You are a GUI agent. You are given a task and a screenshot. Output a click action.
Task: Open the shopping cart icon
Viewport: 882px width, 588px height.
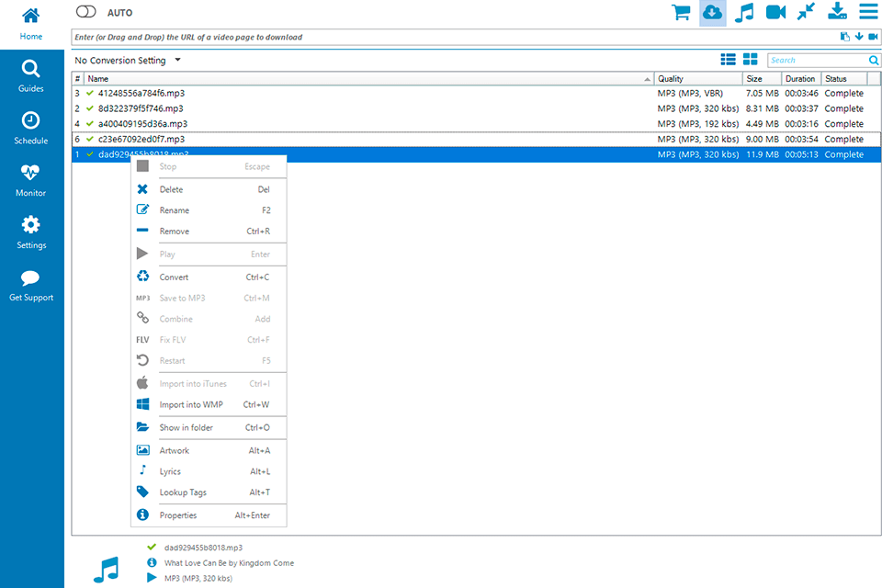click(681, 12)
